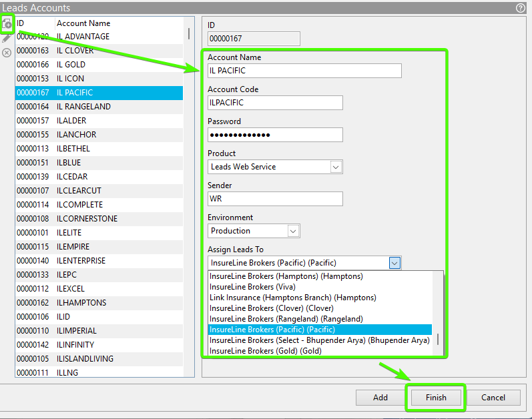Image resolution: width=532 pixels, height=419 pixels.
Task: Click the accounts list scrollbar thumb
Action: pos(189,33)
